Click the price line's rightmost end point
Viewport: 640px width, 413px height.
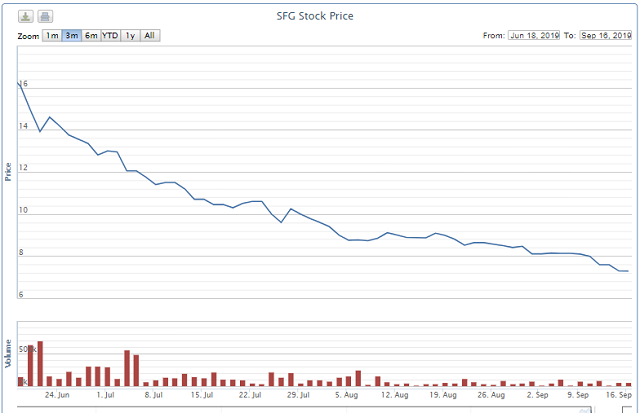pos(626,271)
